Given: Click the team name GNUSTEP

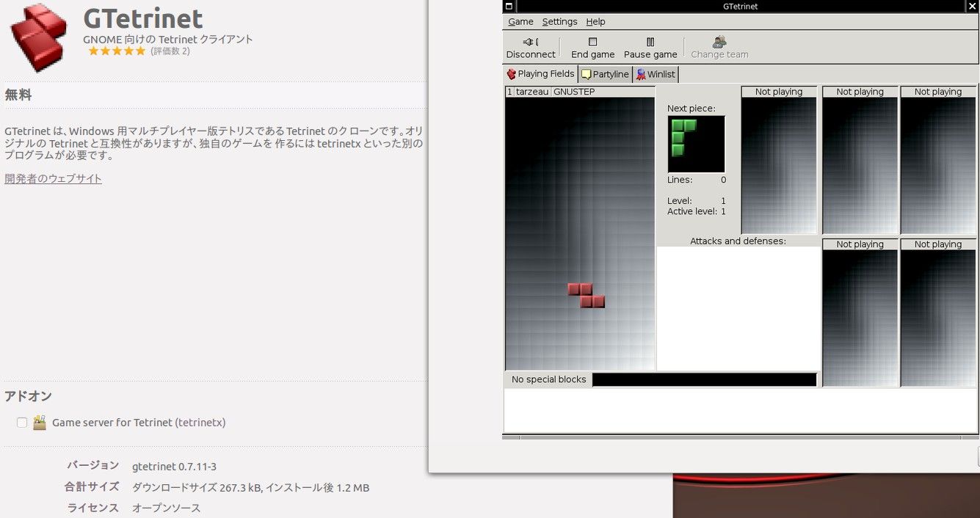Looking at the screenshot, I should pos(574,92).
